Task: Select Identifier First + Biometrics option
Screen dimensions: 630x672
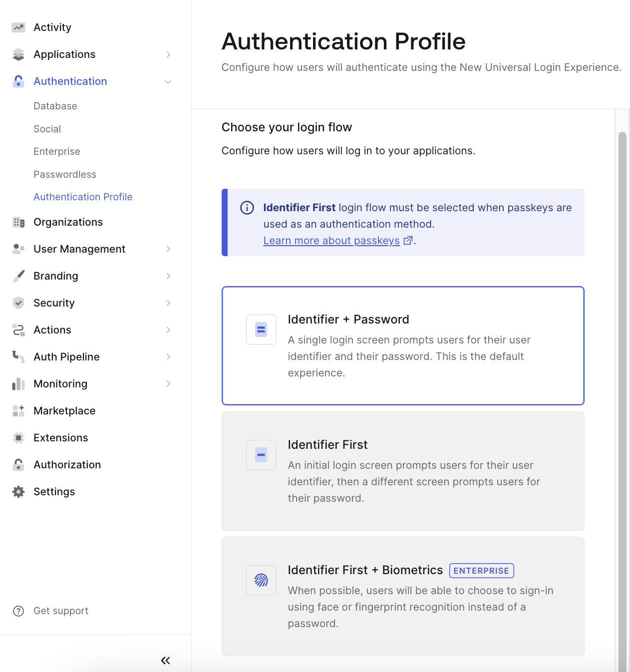Action: click(x=402, y=596)
